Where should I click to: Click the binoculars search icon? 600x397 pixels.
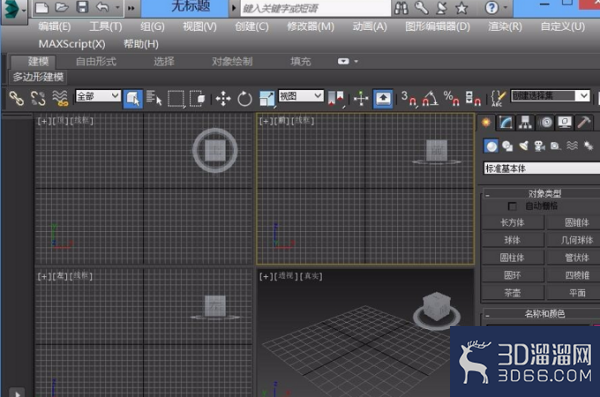click(x=401, y=8)
